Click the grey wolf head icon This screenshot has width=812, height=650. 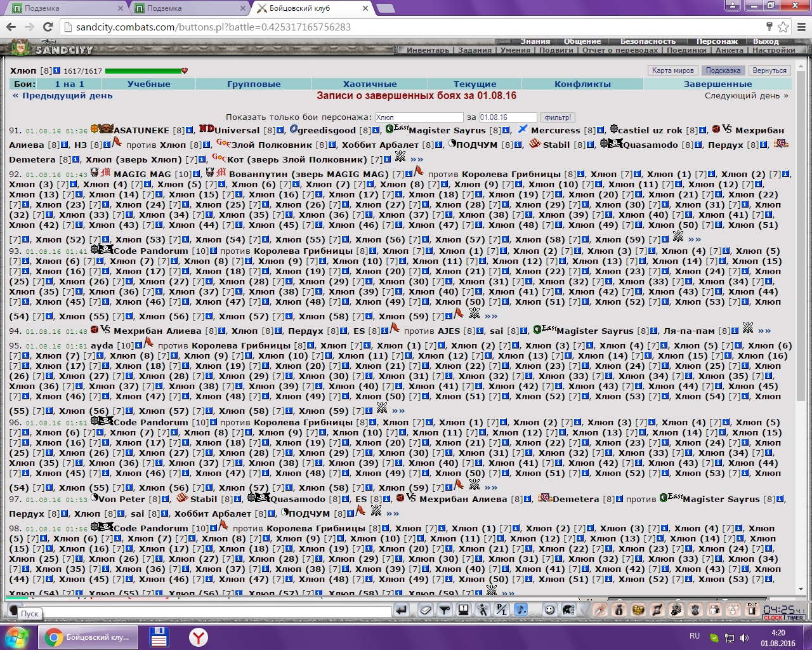point(695,610)
